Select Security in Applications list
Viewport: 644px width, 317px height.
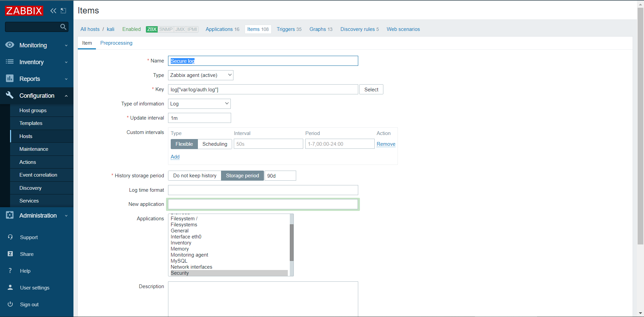229,273
